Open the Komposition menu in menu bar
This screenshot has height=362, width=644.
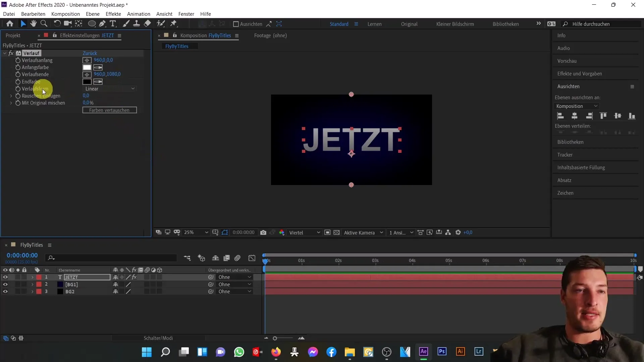coord(65,14)
